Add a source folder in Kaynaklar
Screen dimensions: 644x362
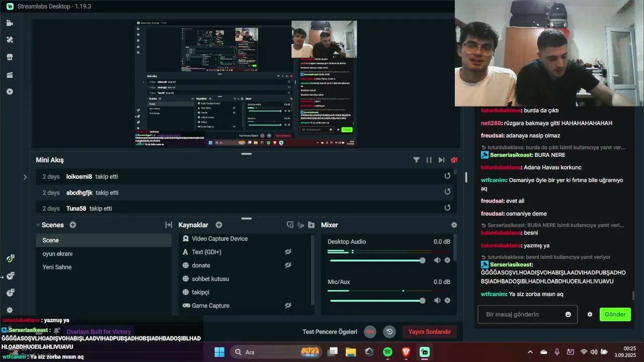click(311, 225)
